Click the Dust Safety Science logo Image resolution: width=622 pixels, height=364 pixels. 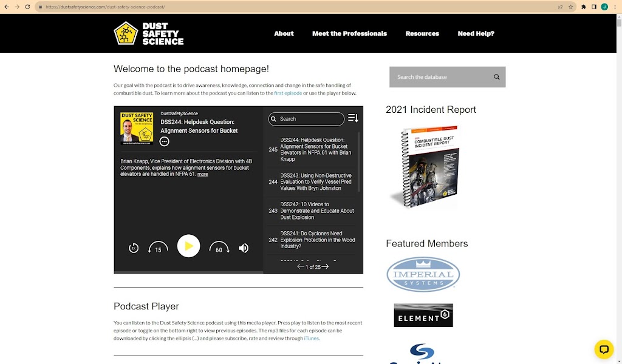click(149, 33)
